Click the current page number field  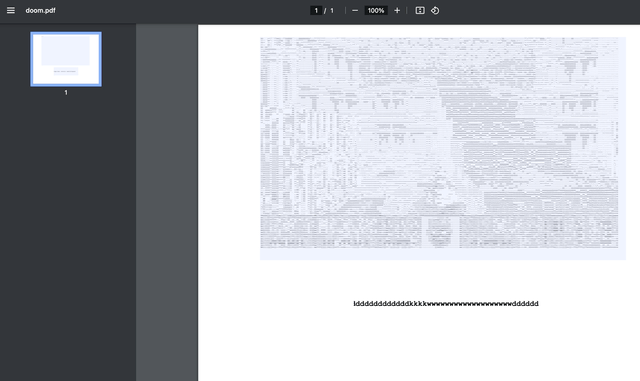pyautogui.click(x=316, y=11)
